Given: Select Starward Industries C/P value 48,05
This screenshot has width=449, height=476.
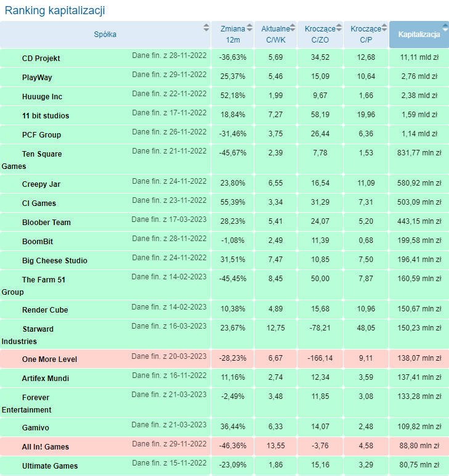Looking at the screenshot, I should (x=366, y=328).
